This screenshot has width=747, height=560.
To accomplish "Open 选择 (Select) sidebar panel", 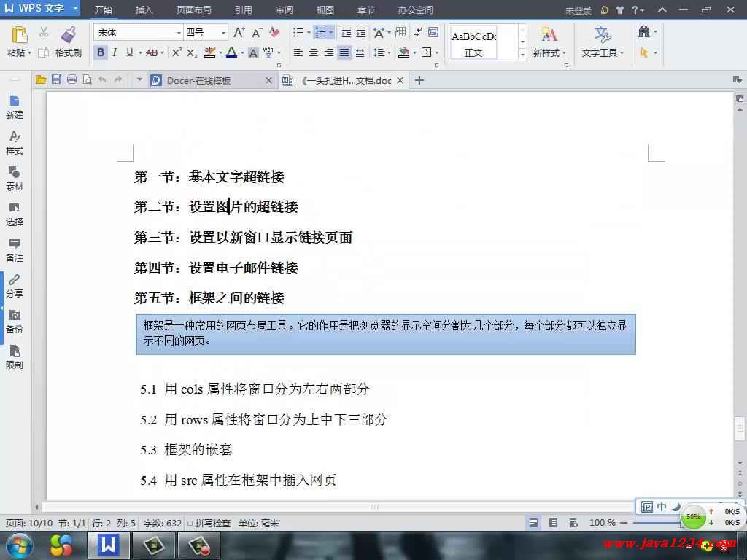I will click(15, 214).
